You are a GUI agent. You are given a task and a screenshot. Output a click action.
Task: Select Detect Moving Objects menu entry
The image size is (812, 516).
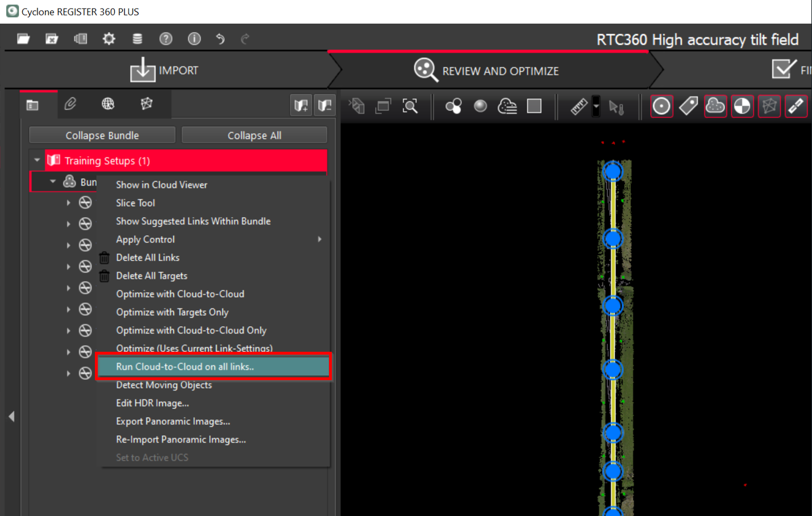pos(164,385)
